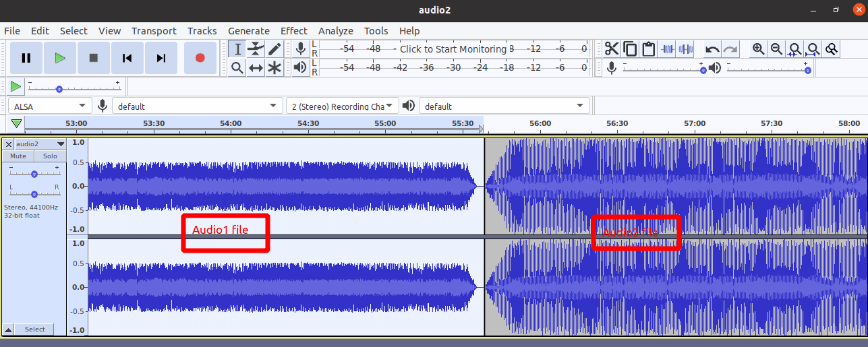The width and height of the screenshot is (868, 347).
Task: Open the Transport menu
Action: click(154, 30)
